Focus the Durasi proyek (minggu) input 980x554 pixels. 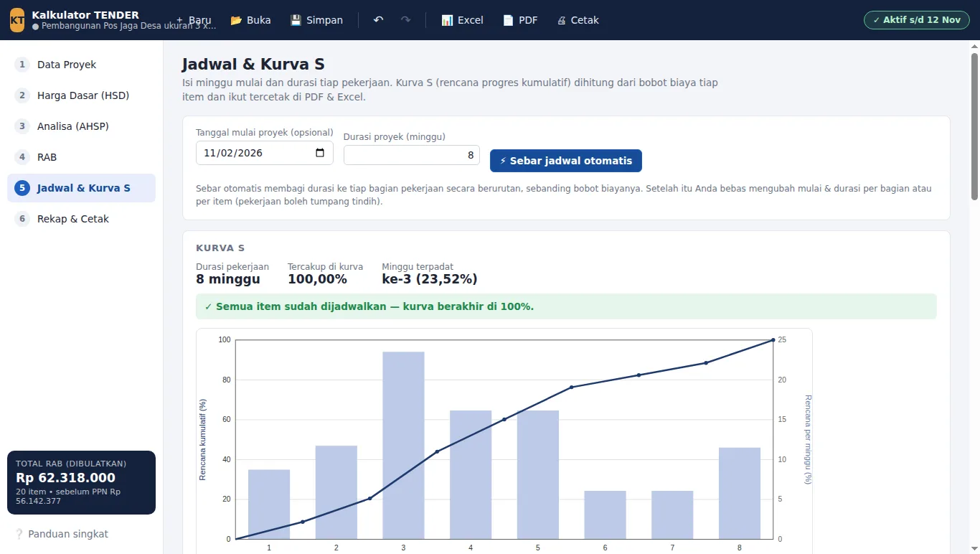click(412, 155)
